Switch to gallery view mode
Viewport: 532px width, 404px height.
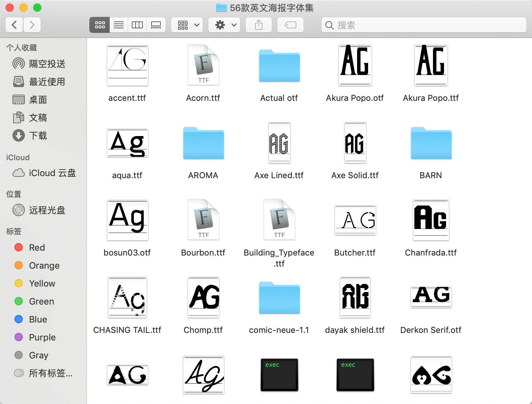[x=156, y=25]
